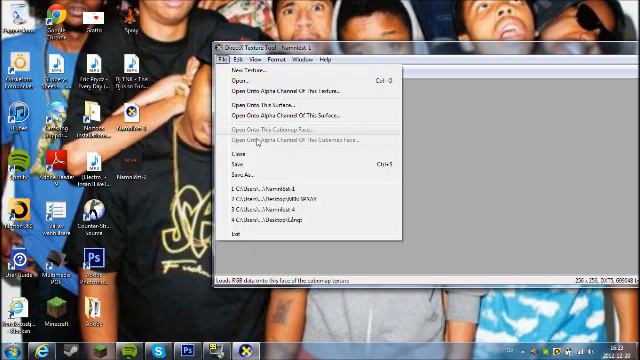The width and height of the screenshot is (640, 360).
Task: Choose Open Onto Alpha Channel Of This Surface
Action: pyautogui.click(x=285, y=116)
